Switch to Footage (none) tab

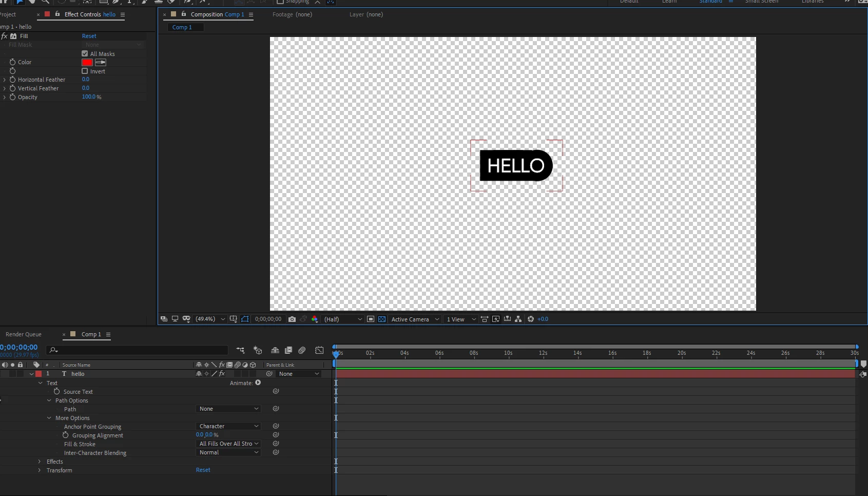pyautogui.click(x=292, y=14)
